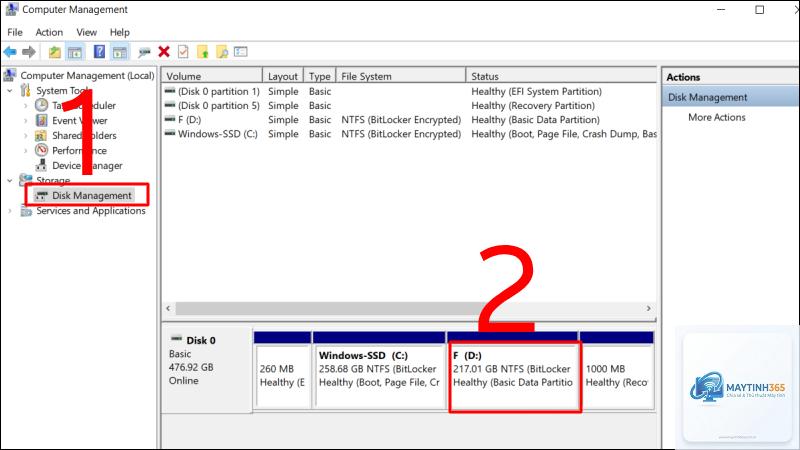Image resolution: width=800 pixels, height=450 pixels.
Task: Click 'Healthy (Basic Data Partition)' status cell
Action: click(535, 120)
